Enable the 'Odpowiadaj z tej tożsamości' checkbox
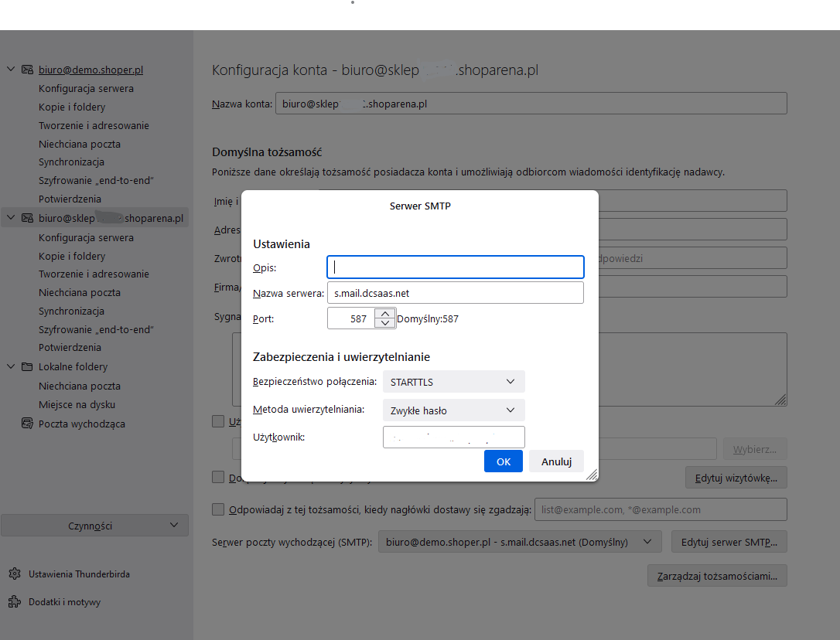 coord(218,509)
